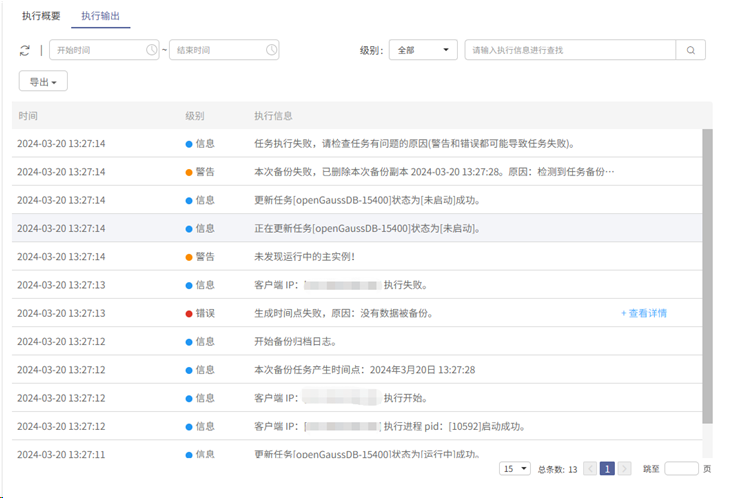Select row 本次备份任务产生时间点
This screenshot has height=498, width=732.
357,370
